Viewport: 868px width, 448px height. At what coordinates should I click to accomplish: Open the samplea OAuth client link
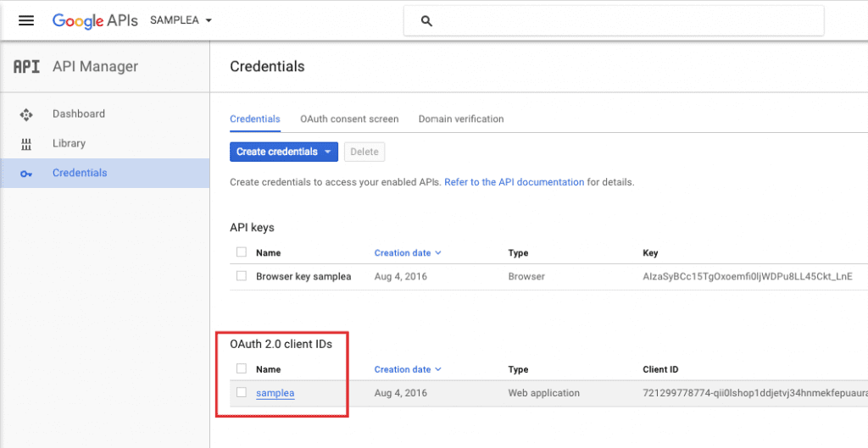coord(275,393)
